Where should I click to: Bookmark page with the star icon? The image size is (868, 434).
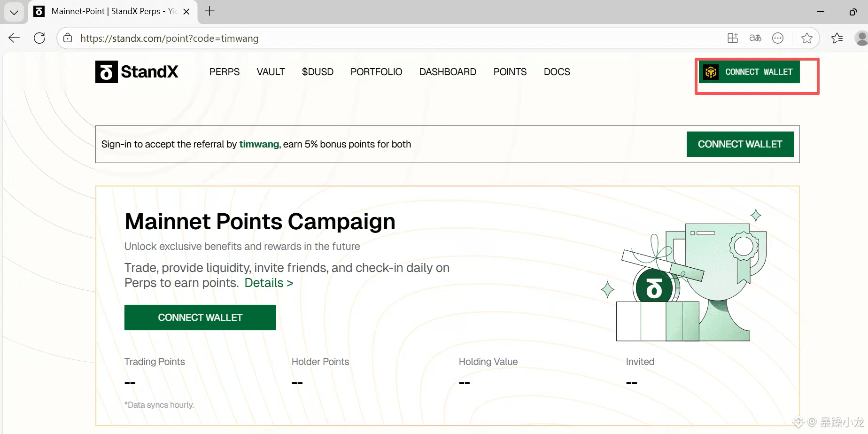pyautogui.click(x=807, y=38)
